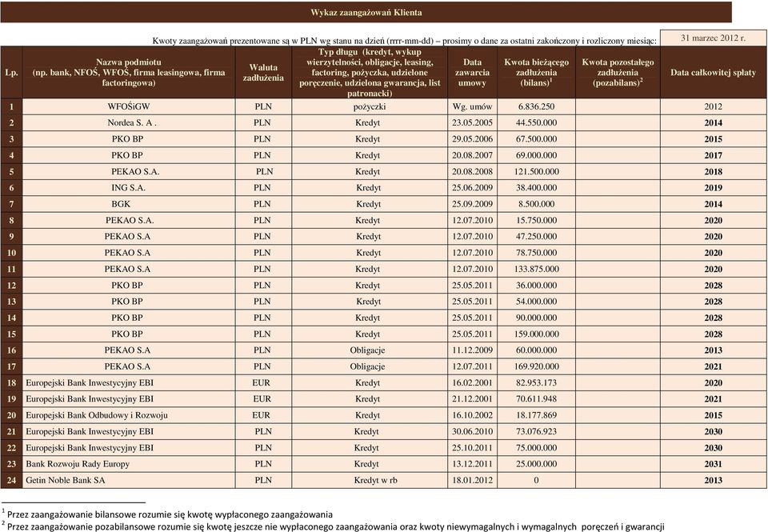768x532 pixels.
Task: Select the amount '90.000.000'
Action: (x=536, y=318)
